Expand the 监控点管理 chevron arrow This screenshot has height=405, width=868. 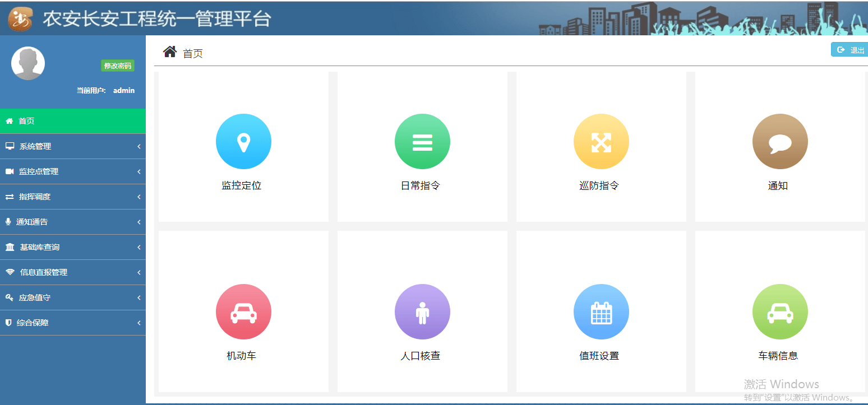(138, 171)
